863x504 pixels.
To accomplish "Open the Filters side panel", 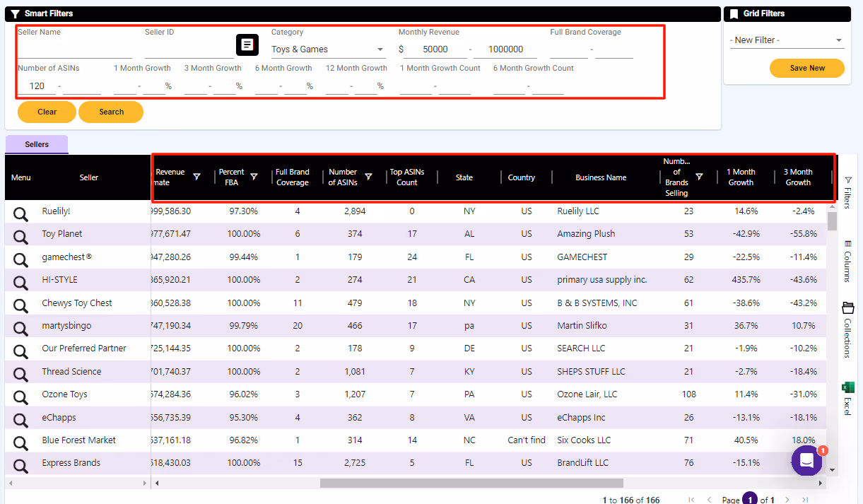I will coord(848,192).
